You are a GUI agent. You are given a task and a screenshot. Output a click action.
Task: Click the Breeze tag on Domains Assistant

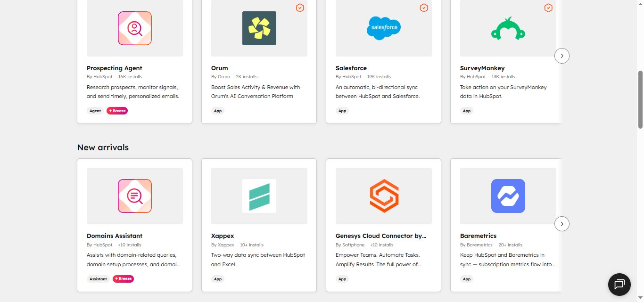pos(123,279)
